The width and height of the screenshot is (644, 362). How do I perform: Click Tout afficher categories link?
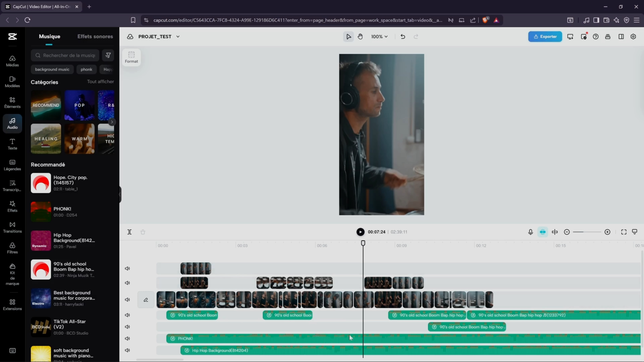[100, 81]
